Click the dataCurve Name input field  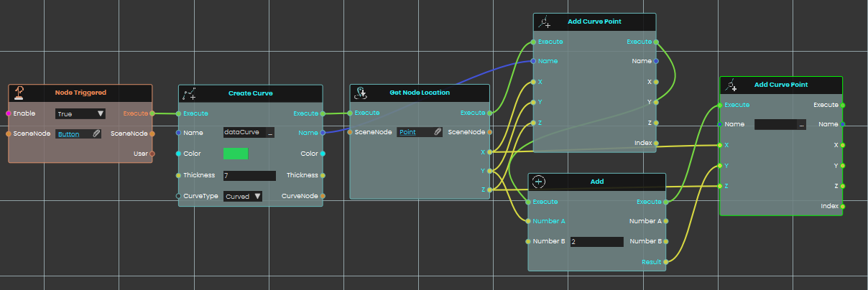(244, 133)
